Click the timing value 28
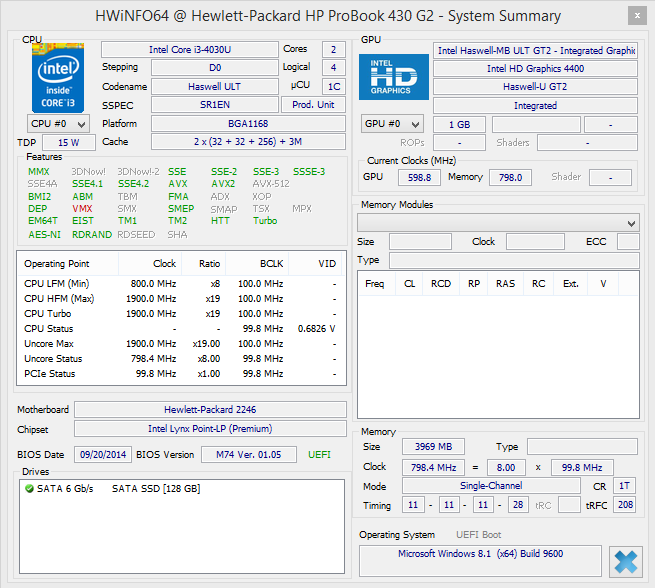The width and height of the screenshot is (655, 588). point(518,504)
